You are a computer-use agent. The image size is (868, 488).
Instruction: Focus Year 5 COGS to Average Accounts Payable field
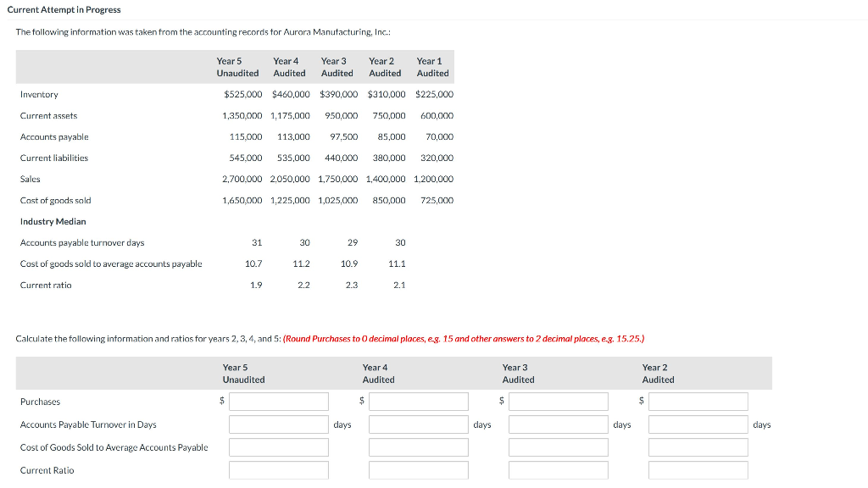tap(278, 447)
